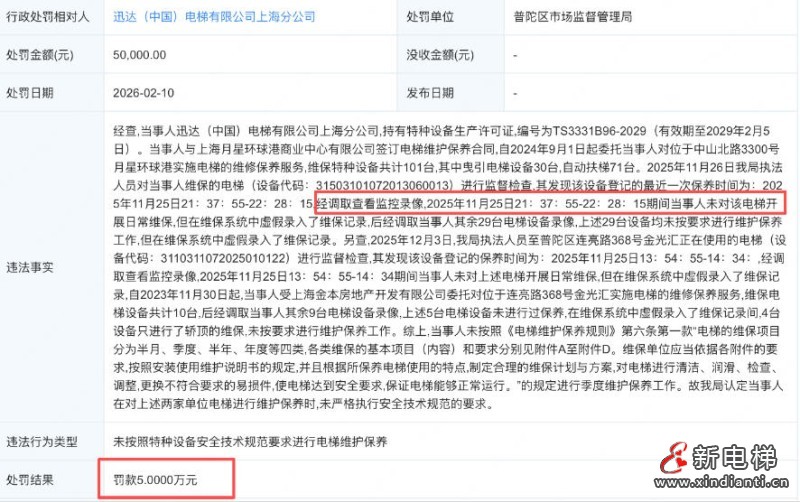Viewport: 800px width, 502px height.
Task: Click the 处罚金额 value 50,000.00
Action: [139, 55]
